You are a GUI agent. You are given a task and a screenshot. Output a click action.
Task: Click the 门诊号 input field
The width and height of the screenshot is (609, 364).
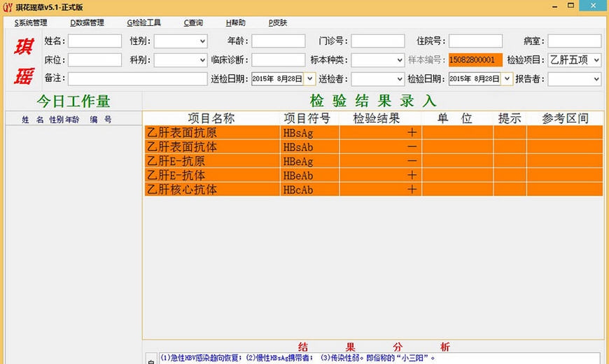pyautogui.click(x=378, y=41)
